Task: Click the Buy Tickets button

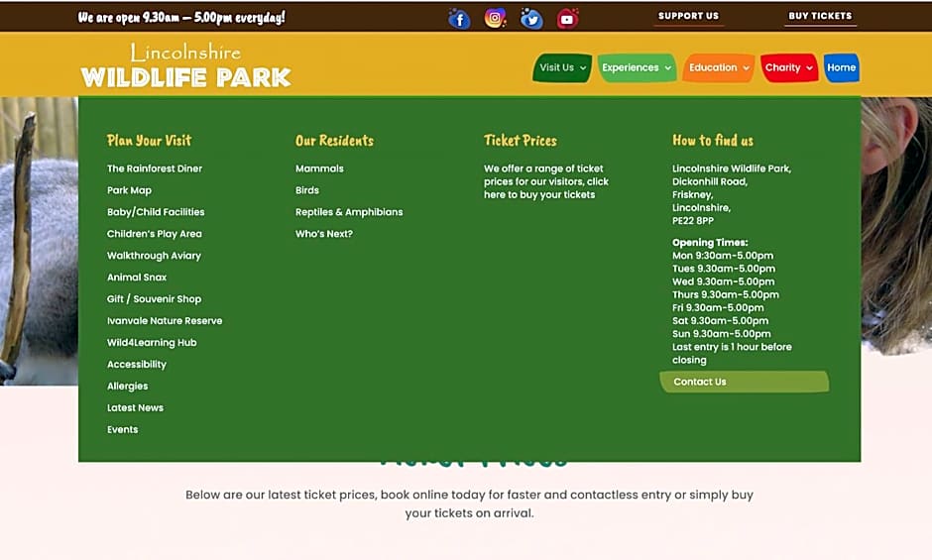Action: [820, 16]
